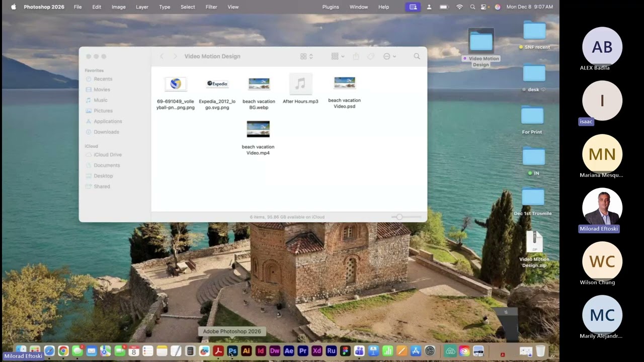Click the Finder search magnifier icon

417,56
